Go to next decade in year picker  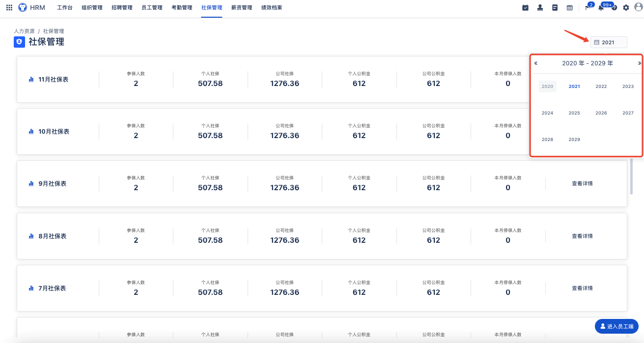pyautogui.click(x=639, y=63)
